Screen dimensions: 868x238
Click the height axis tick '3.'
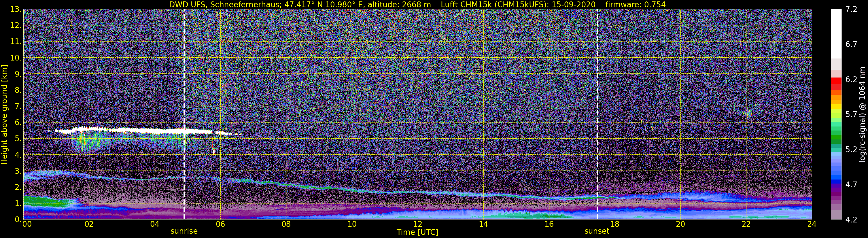coord(18,171)
